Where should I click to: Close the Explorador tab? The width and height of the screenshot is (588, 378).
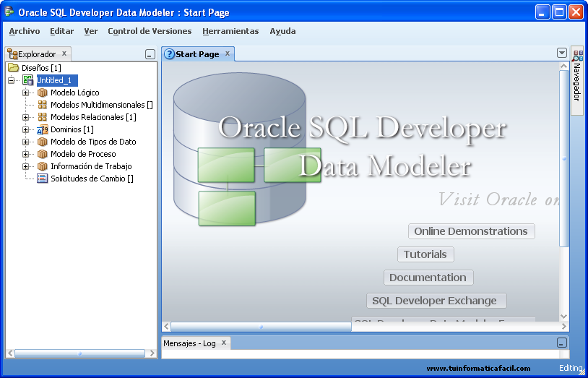coord(64,53)
